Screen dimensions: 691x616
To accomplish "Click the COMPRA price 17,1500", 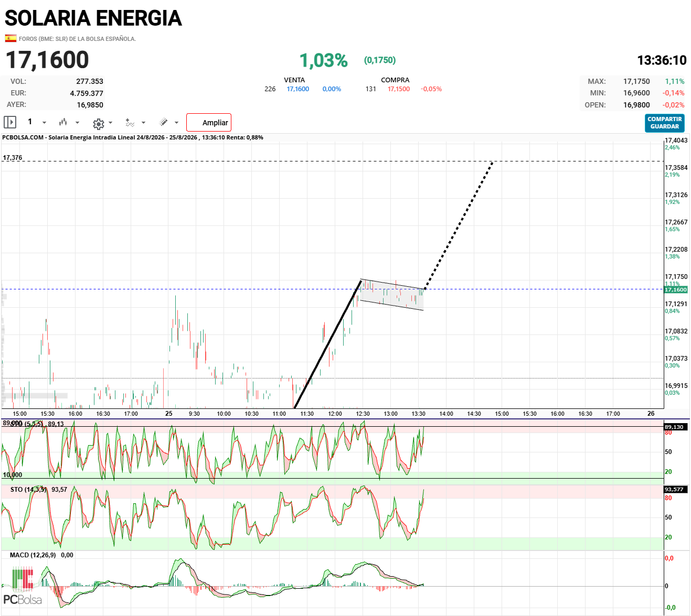I will pyautogui.click(x=399, y=89).
